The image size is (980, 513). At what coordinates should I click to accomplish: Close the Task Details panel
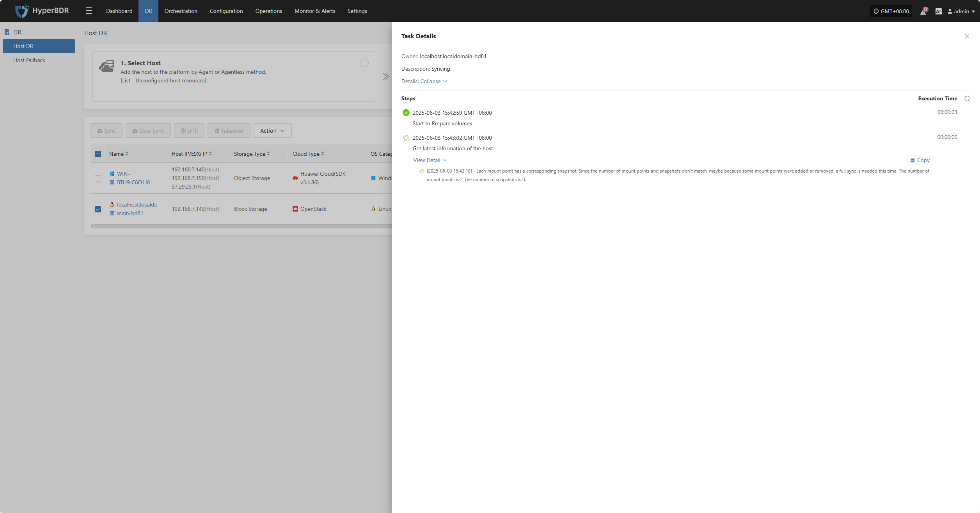tap(967, 36)
